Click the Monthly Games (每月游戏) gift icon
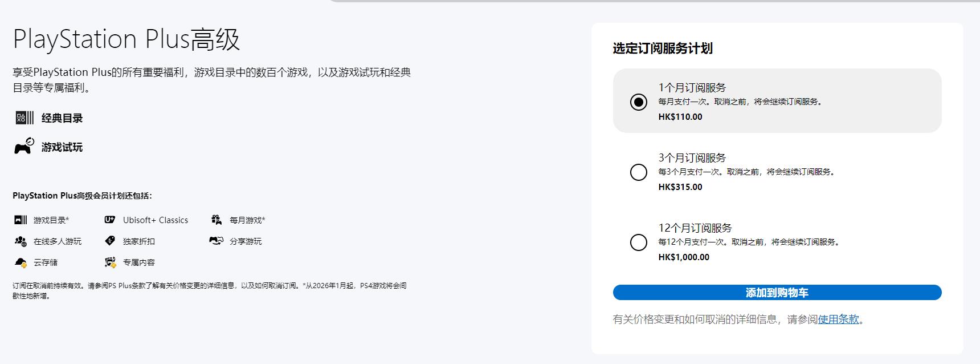The width and height of the screenshot is (980, 364). (217, 220)
